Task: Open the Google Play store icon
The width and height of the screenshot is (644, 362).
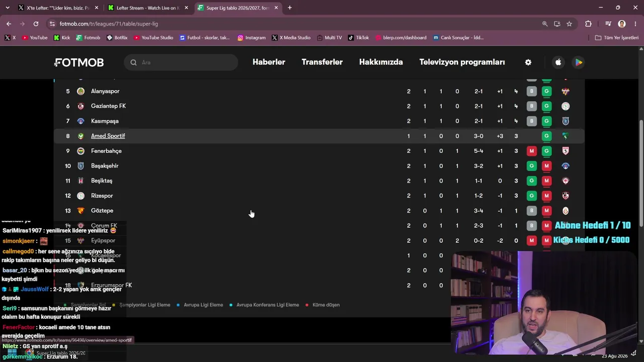Action: [579, 62]
